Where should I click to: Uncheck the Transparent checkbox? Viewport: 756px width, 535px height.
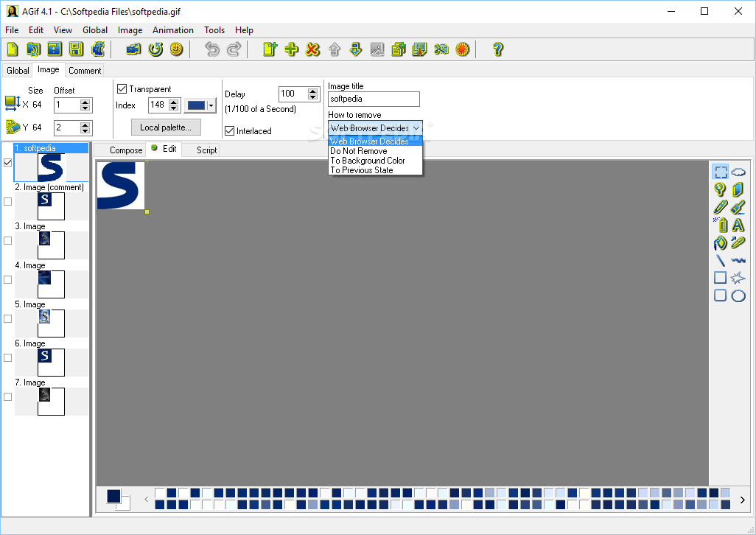click(x=122, y=88)
